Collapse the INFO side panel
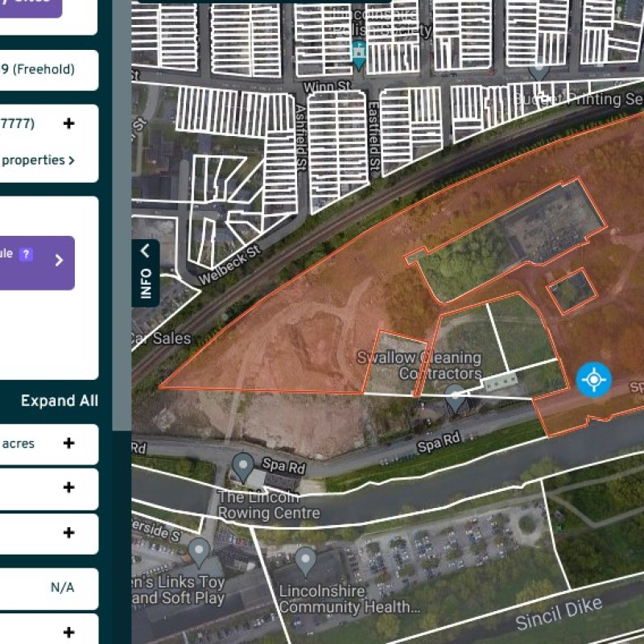 tap(146, 272)
